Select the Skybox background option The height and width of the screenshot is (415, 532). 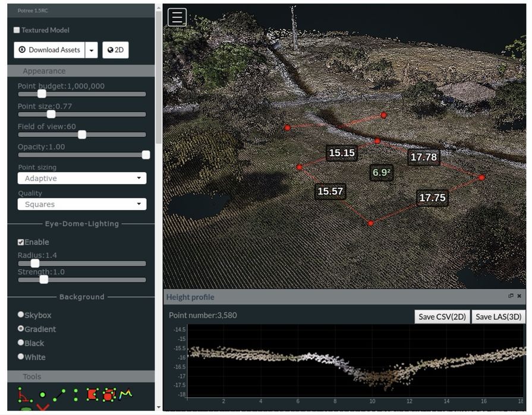(x=21, y=315)
